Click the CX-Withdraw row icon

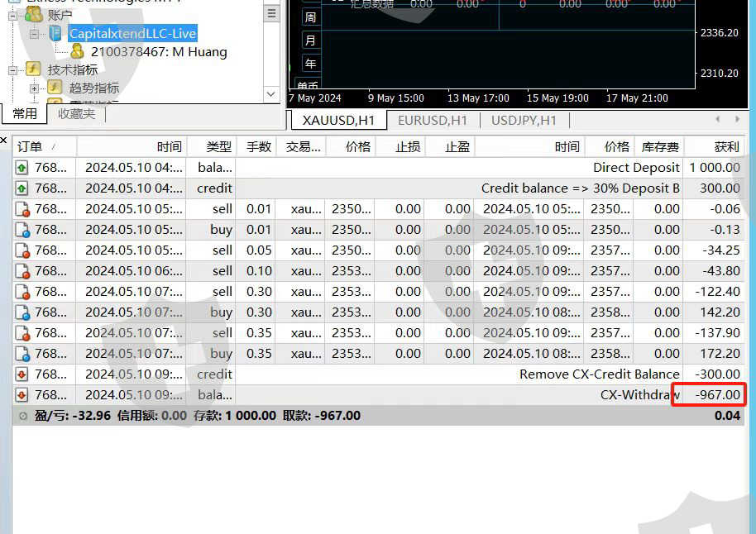[22, 395]
